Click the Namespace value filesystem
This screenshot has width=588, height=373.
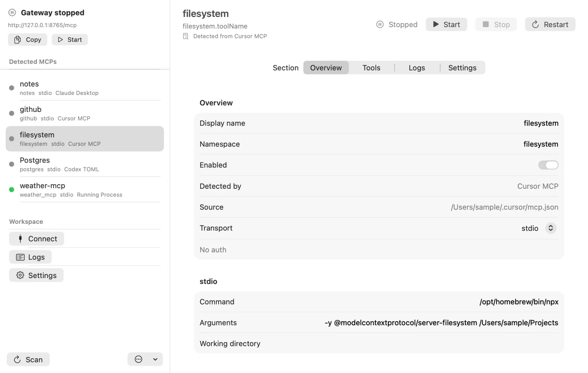point(541,144)
